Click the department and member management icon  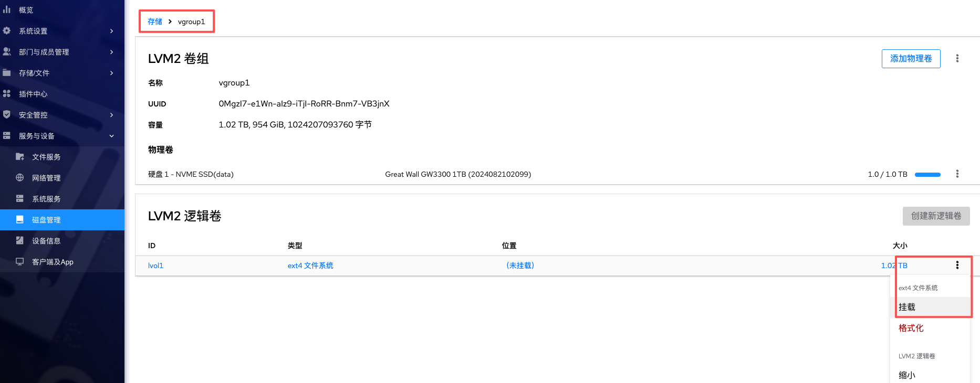pyautogui.click(x=7, y=51)
